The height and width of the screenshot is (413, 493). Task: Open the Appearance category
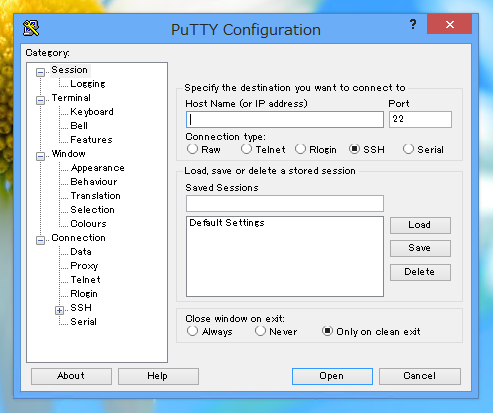pos(97,168)
